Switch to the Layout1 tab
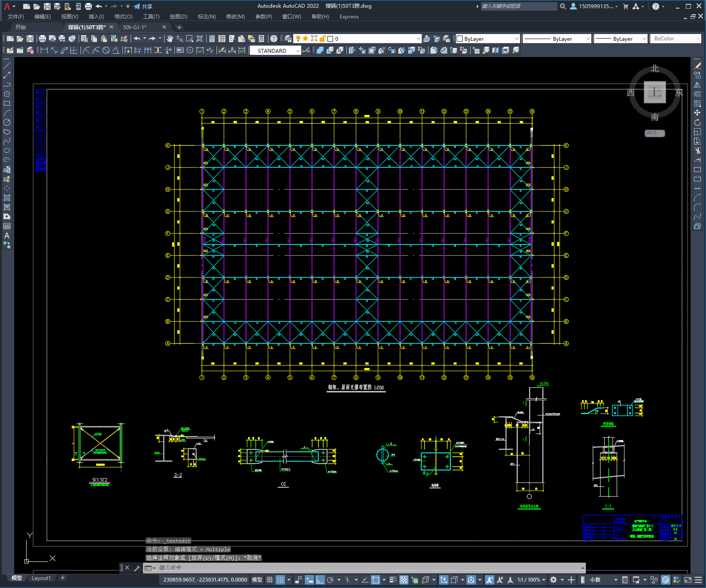Image resolution: width=706 pixels, height=588 pixels. pos(41,578)
